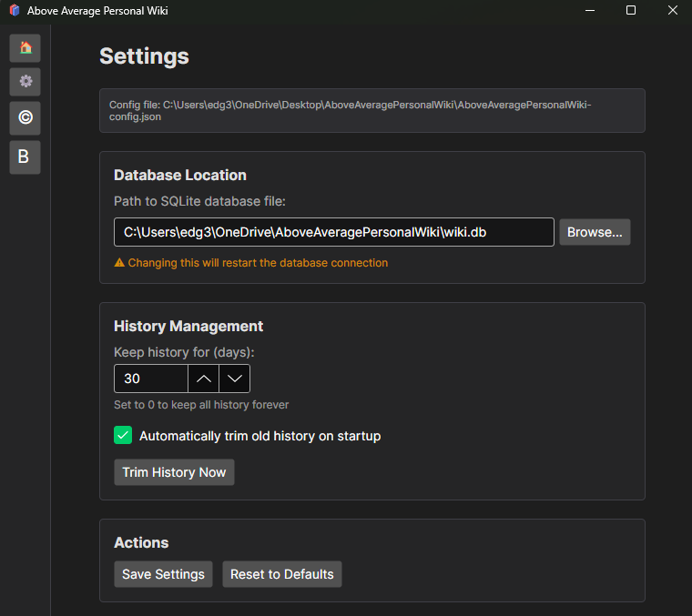Decrease history days with down arrow

pyautogui.click(x=235, y=379)
